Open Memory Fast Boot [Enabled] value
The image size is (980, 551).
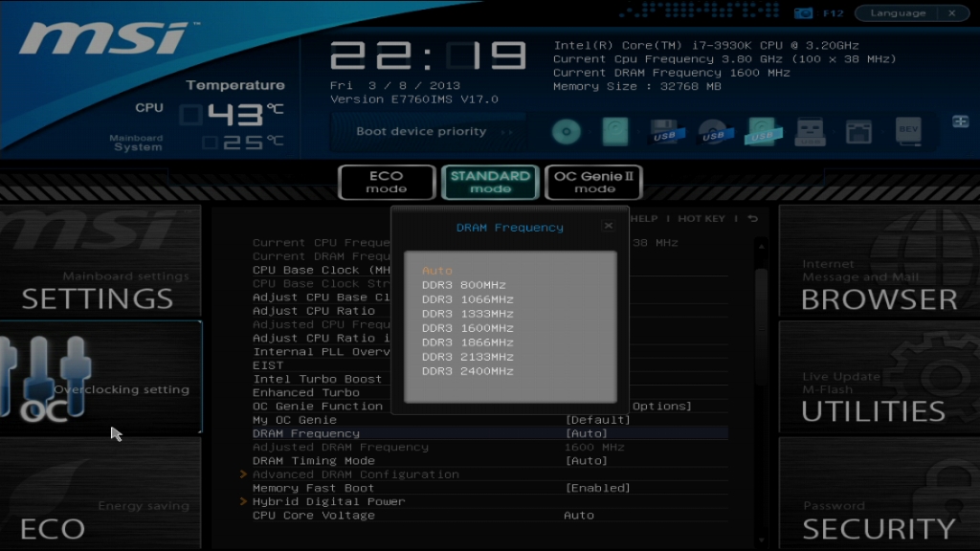point(597,488)
